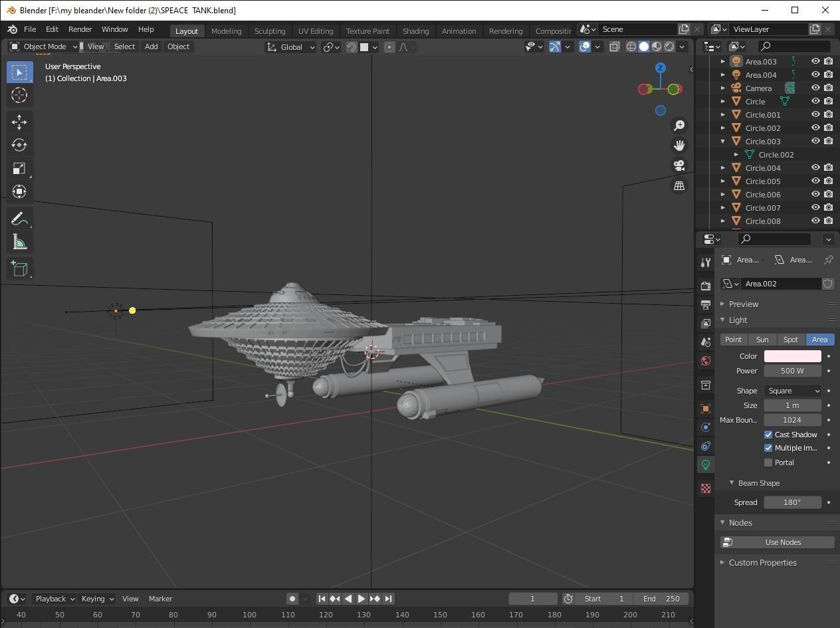Open the Tool properties tab
The image size is (840, 628).
[x=706, y=262]
